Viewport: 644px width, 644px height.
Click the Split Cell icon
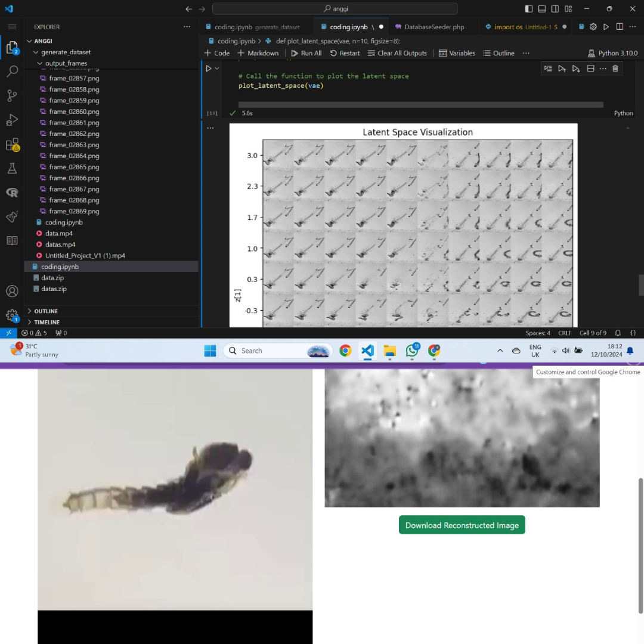pyautogui.click(x=590, y=69)
